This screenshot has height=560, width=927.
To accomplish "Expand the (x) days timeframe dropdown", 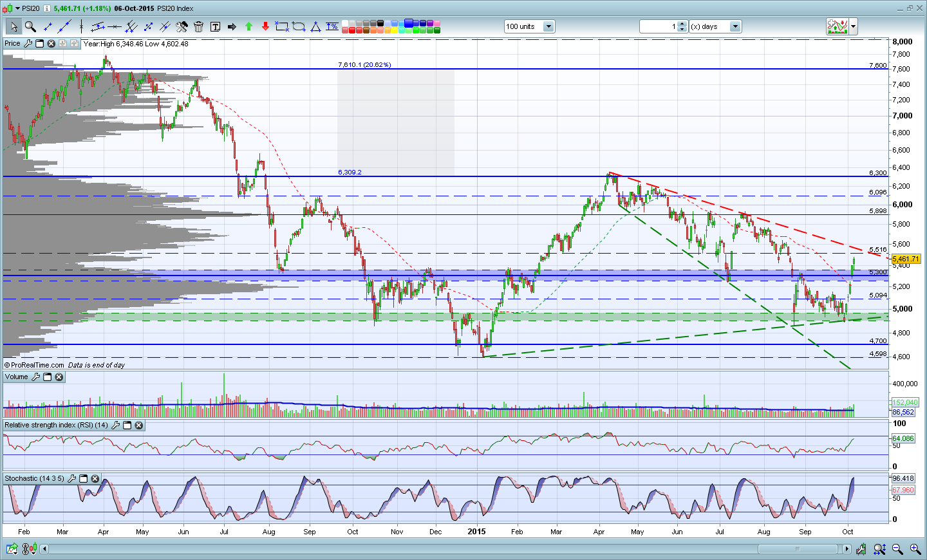I will [x=735, y=26].
